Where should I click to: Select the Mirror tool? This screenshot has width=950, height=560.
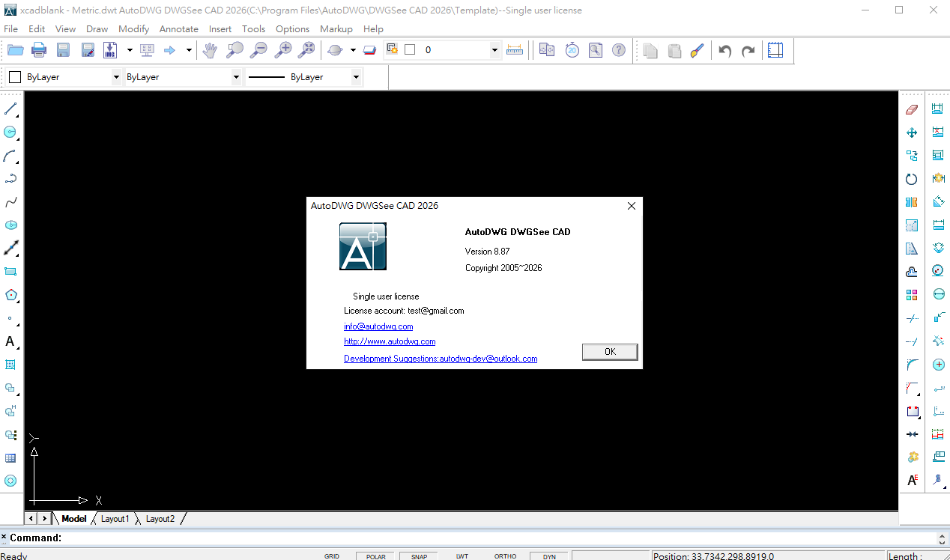pos(912,202)
